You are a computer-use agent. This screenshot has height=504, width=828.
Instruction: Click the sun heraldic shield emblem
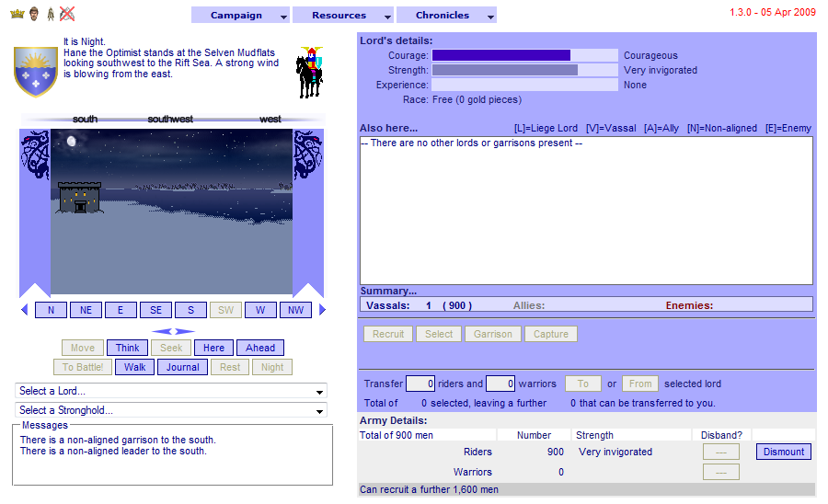tap(36, 70)
